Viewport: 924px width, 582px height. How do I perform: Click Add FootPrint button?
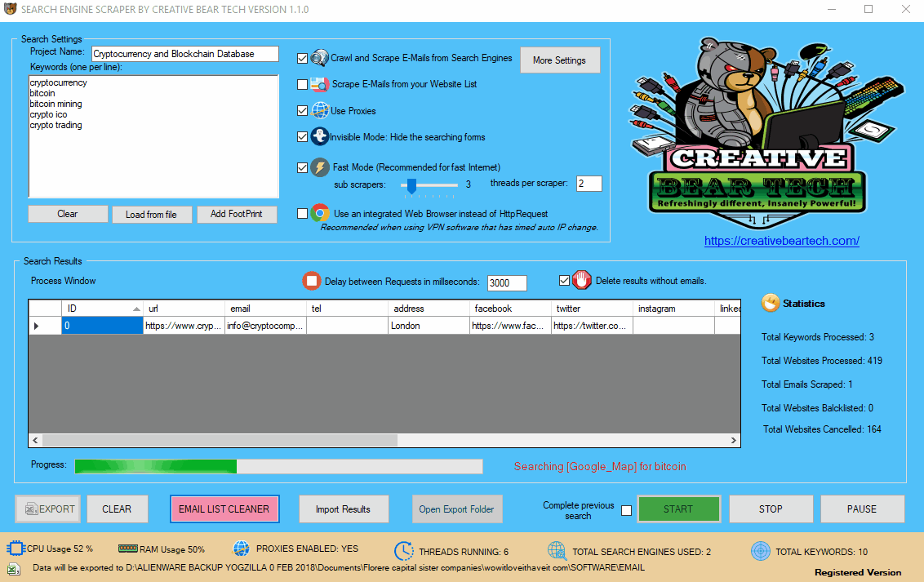point(237,214)
